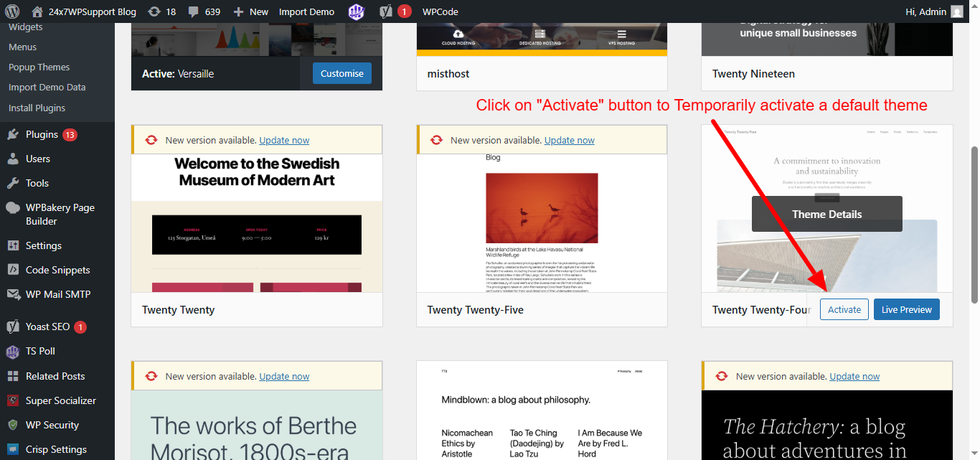980x460 pixels.
Task: Click Customise for active Versaille theme
Action: tap(342, 73)
